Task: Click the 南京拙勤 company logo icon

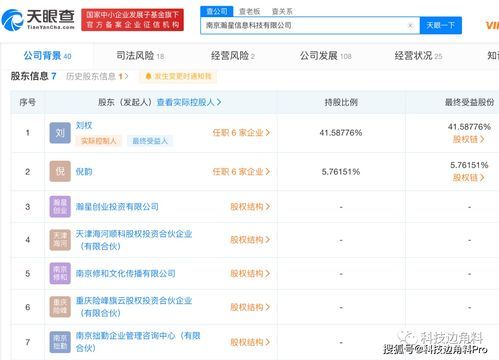Action: point(60,342)
